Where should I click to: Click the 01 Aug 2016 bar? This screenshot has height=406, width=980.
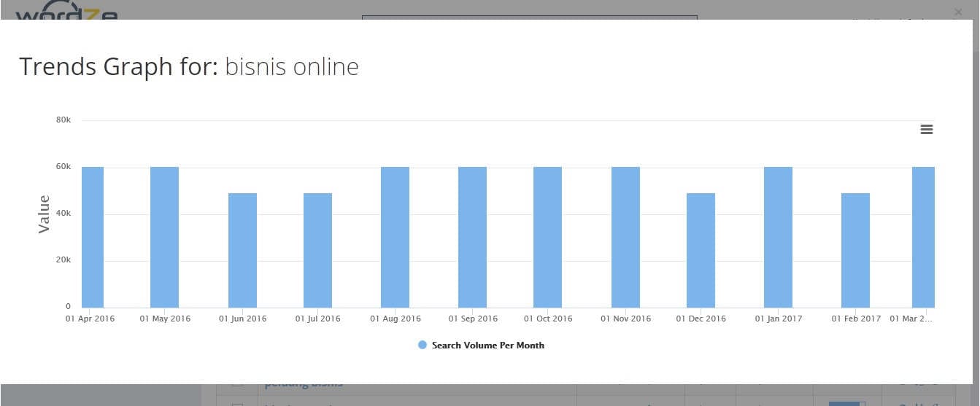[395, 237]
